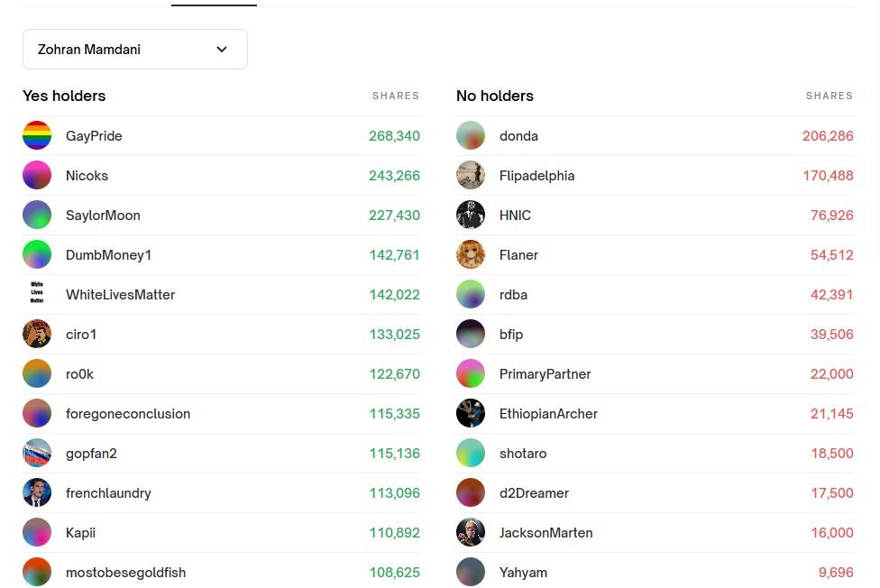Click Flipadelphia's profile avatar
Image resolution: width=880 pixels, height=588 pixels.
[x=471, y=176]
